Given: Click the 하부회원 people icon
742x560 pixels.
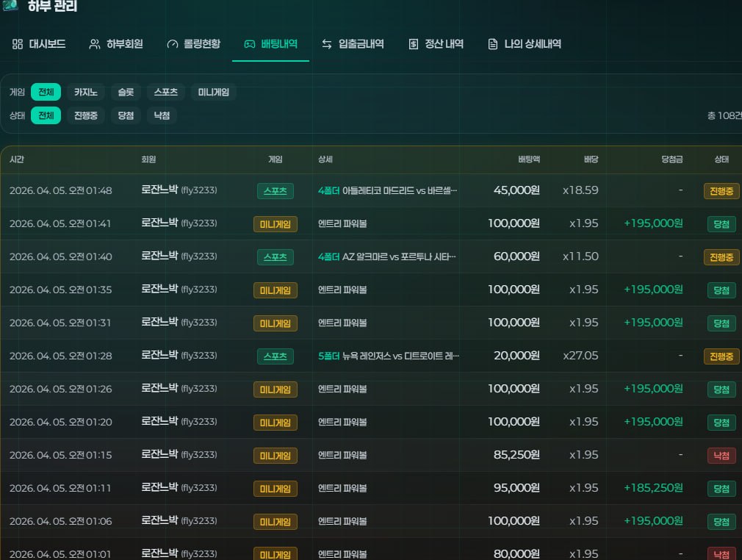Looking at the screenshot, I should click(x=95, y=44).
